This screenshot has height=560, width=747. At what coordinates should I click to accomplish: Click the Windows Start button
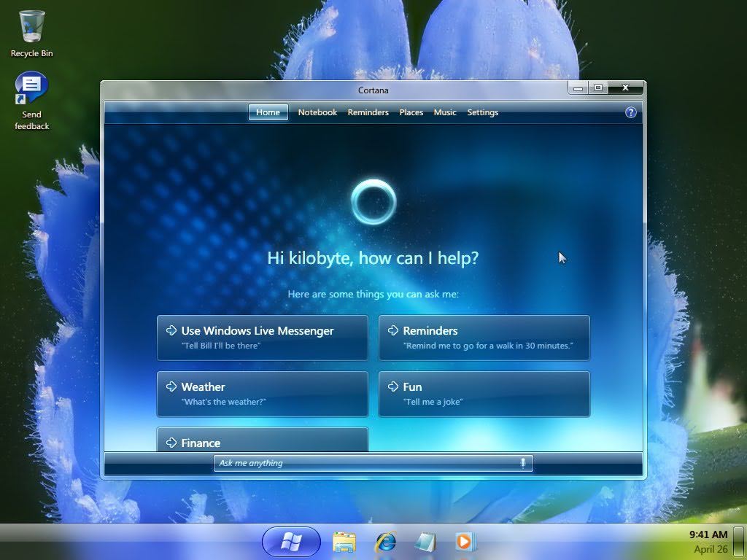291,542
